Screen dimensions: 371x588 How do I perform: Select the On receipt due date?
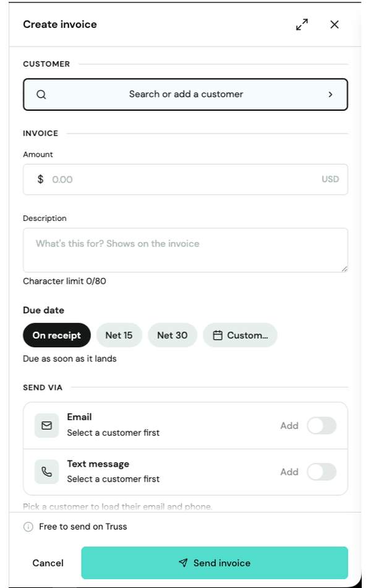click(x=57, y=335)
